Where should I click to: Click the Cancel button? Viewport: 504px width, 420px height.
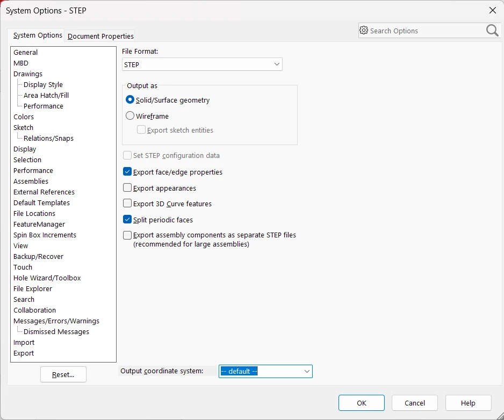[415, 403]
